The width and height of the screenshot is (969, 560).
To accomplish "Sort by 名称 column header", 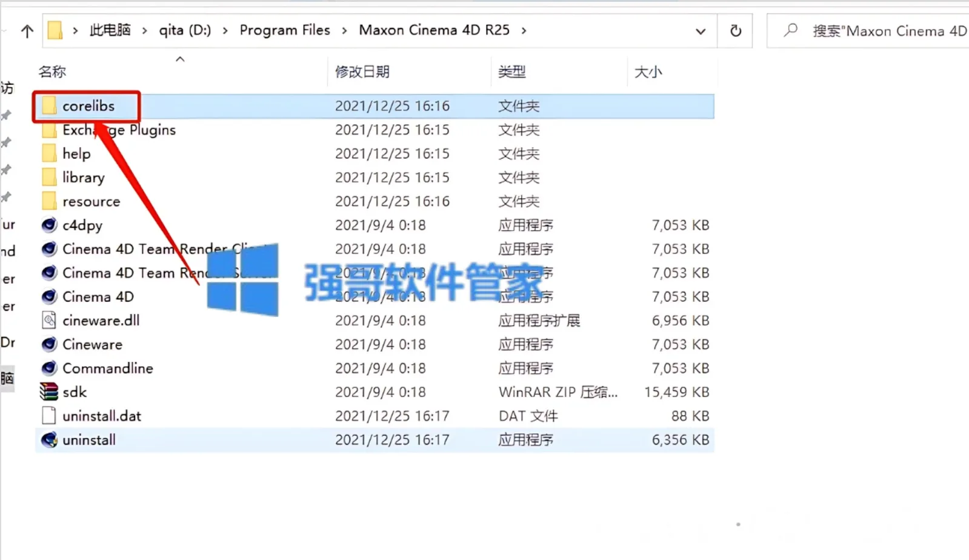I will 52,72.
